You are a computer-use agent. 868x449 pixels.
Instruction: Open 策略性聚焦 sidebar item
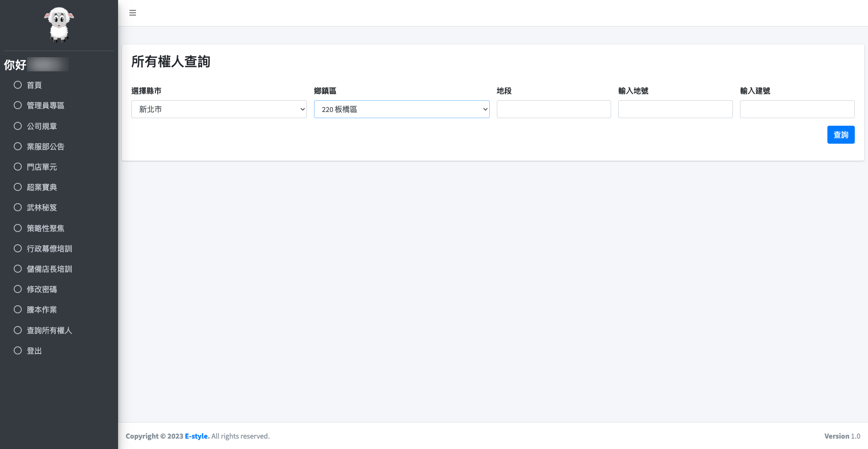point(45,228)
